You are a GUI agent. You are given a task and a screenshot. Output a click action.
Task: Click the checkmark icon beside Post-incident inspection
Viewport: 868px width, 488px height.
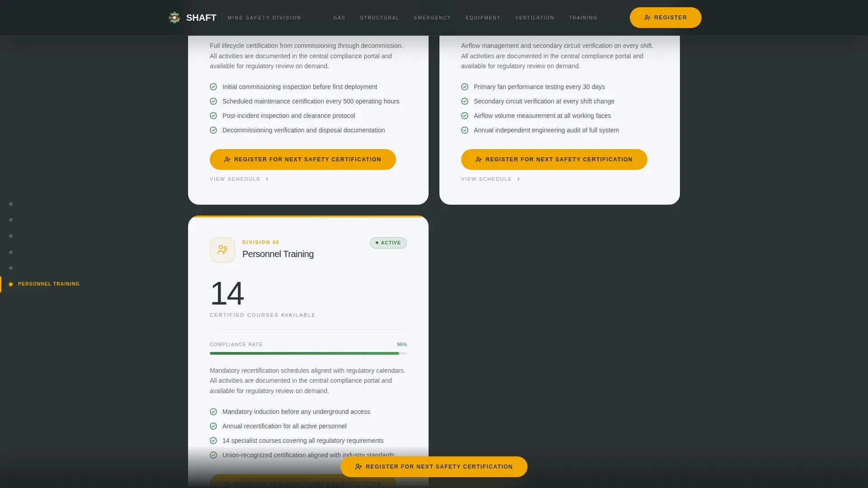pos(213,116)
